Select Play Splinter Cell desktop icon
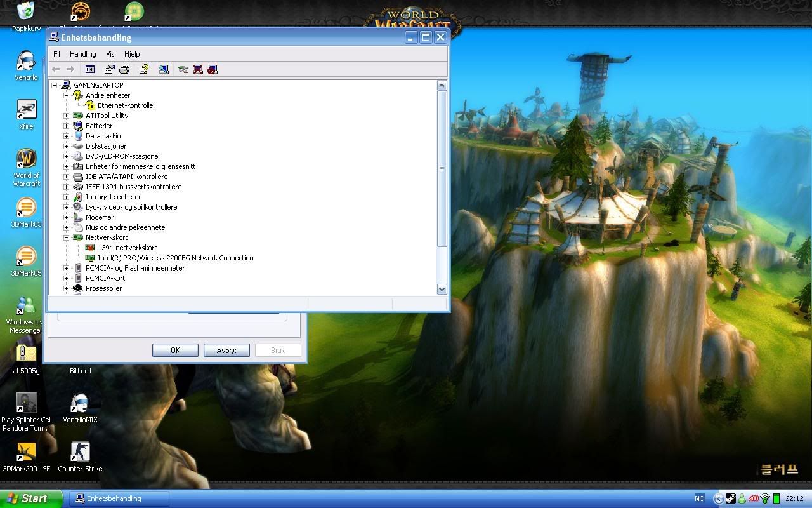This screenshot has height=508, width=812. (x=26, y=412)
